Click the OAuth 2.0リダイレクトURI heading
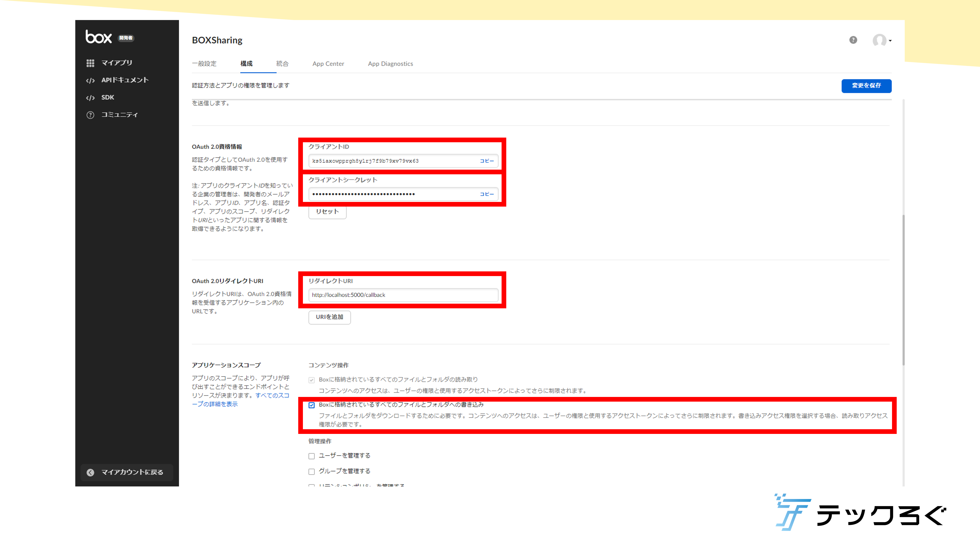980x551 pixels. (x=227, y=281)
